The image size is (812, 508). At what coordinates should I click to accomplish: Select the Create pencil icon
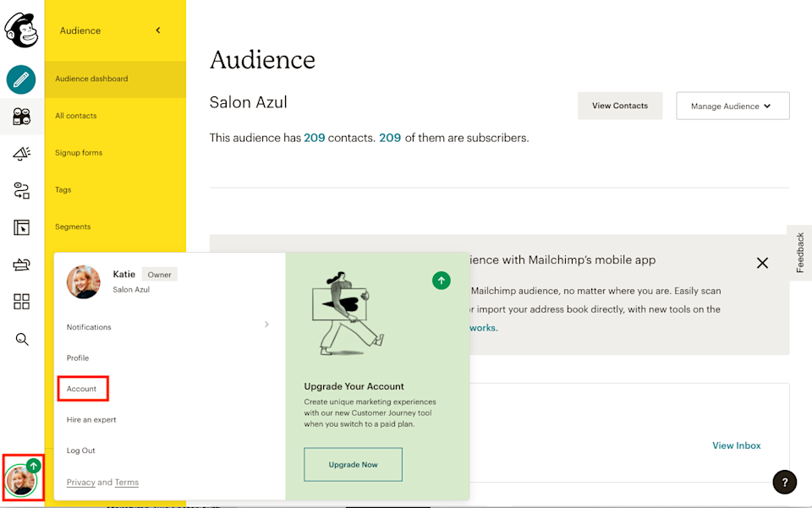click(21, 79)
